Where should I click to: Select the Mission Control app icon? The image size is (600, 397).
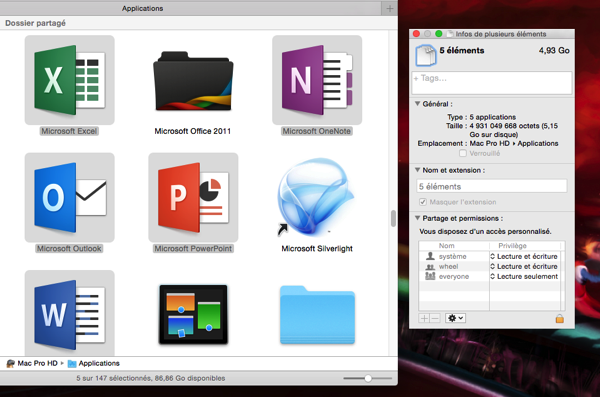click(x=193, y=314)
